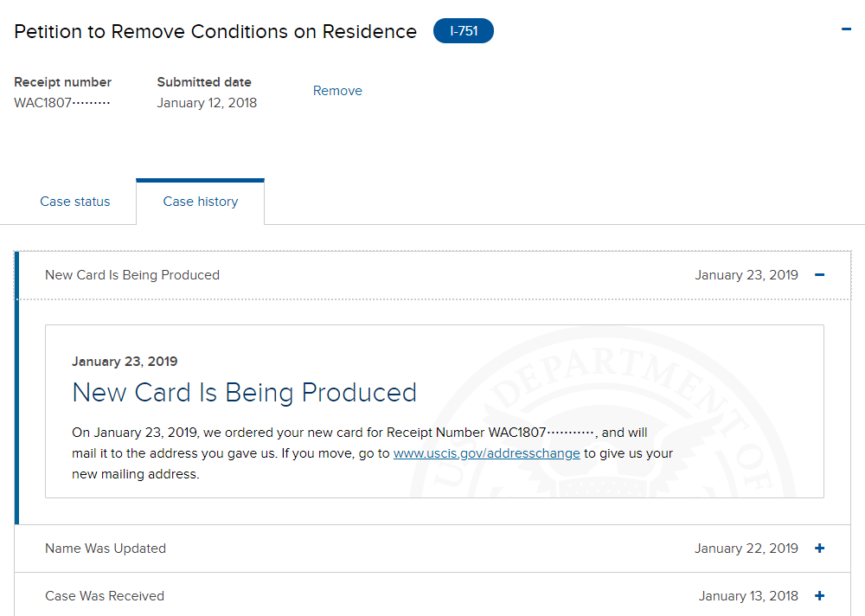The width and height of the screenshot is (865, 616).
Task: Collapse the New Card Is Being Produced entry minus icon
Action: click(820, 275)
